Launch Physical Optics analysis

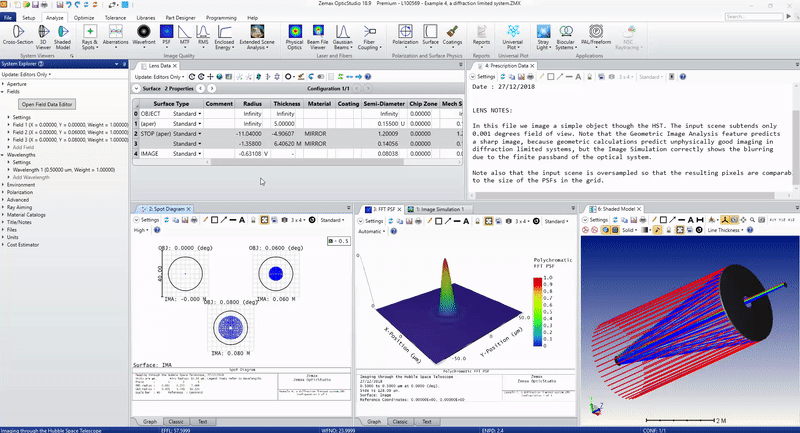294,37
